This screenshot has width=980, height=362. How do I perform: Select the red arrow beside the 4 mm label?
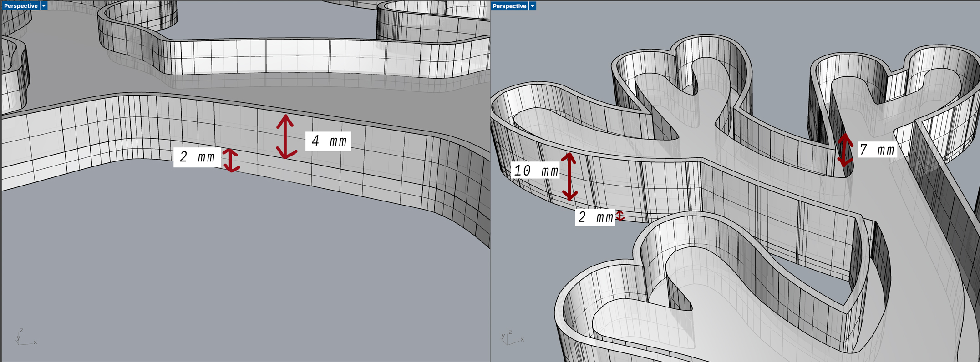pos(285,136)
